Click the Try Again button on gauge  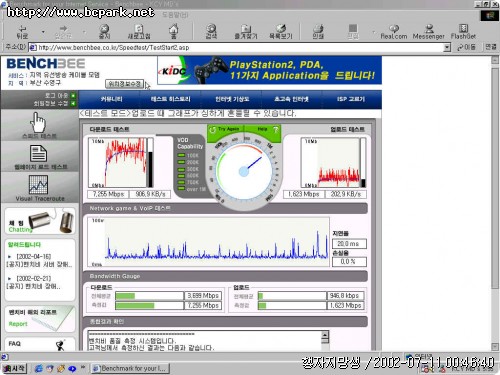click(x=225, y=129)
